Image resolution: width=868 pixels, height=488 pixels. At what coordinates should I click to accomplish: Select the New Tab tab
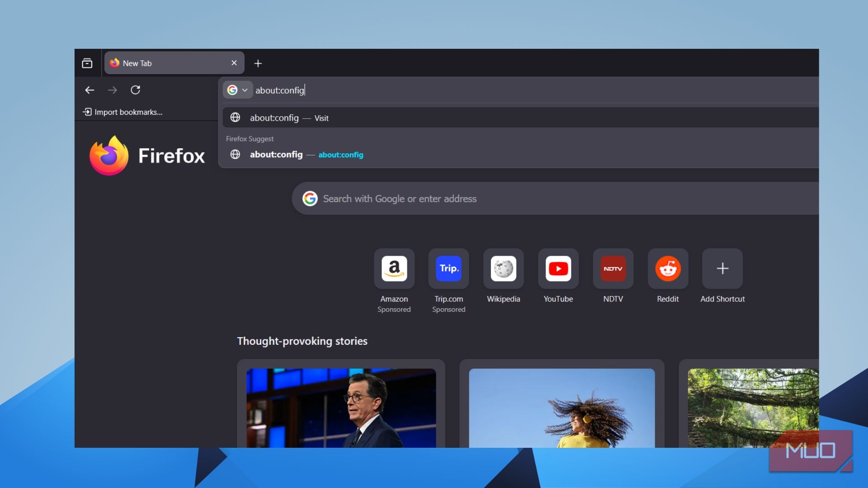(x=174, y=63)
